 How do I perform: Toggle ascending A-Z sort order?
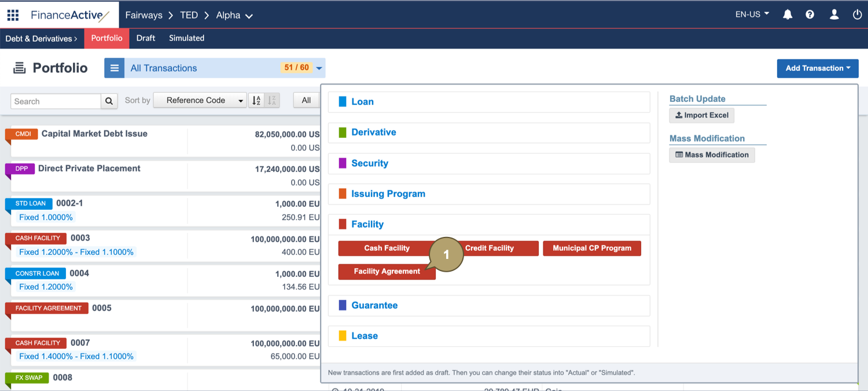coord(256,100)
